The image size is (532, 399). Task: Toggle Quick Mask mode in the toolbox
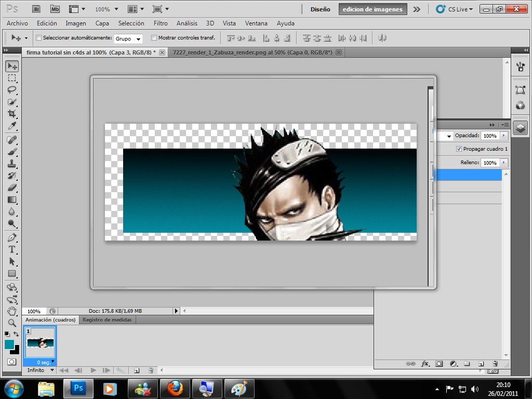pyautogui.click(x=11, y=362)
